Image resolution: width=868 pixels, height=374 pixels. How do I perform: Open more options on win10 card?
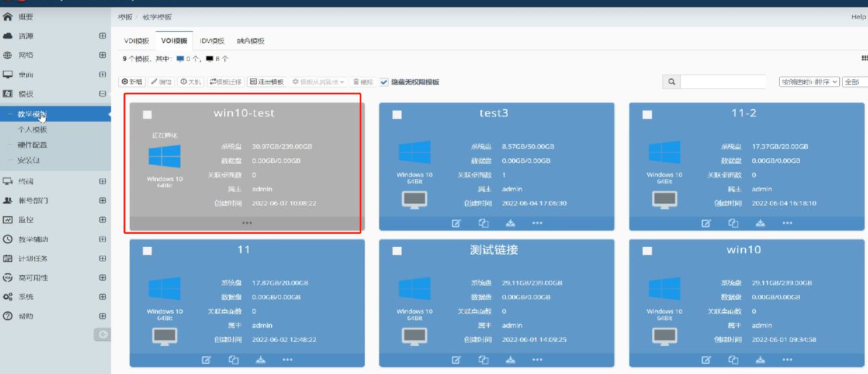[x=787, y=360]
